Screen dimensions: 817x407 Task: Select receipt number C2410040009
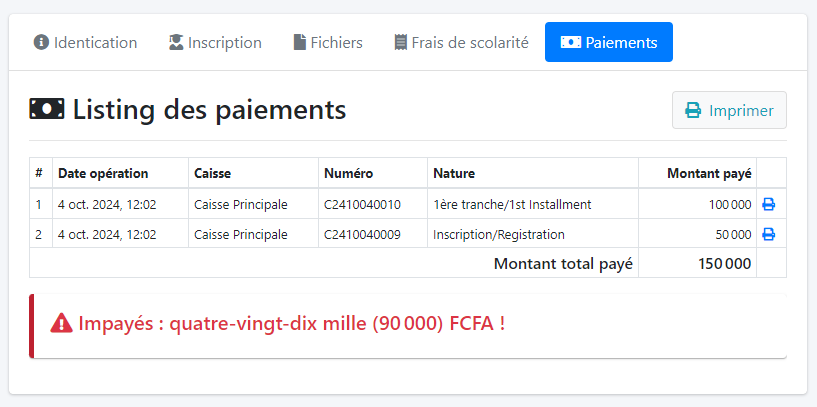pyautogui.click(x=362, y=235)
